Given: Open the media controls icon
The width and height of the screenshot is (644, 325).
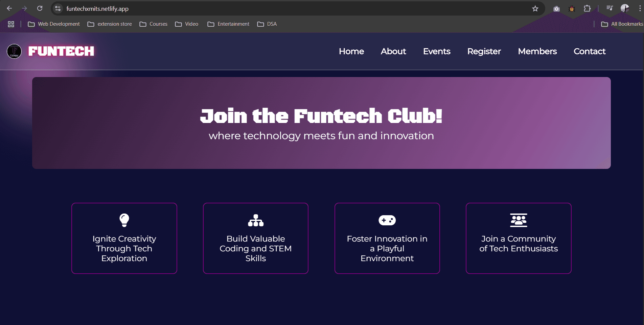Looking at the screenshot, I should pos(609,7).
